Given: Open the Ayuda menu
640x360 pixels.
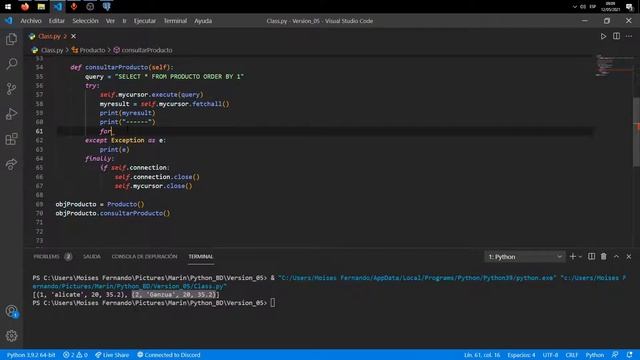Looking at the screenshot, I should tap(203, 21).
